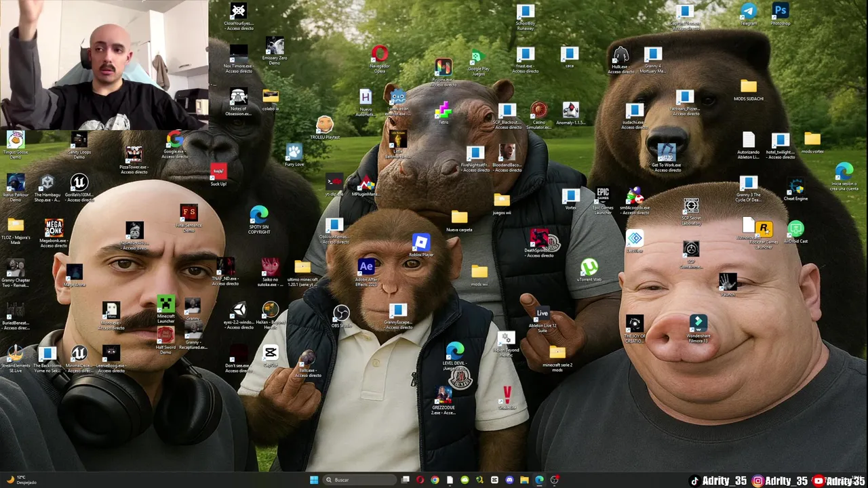Select the hotel_twilight shortcut

781,146
